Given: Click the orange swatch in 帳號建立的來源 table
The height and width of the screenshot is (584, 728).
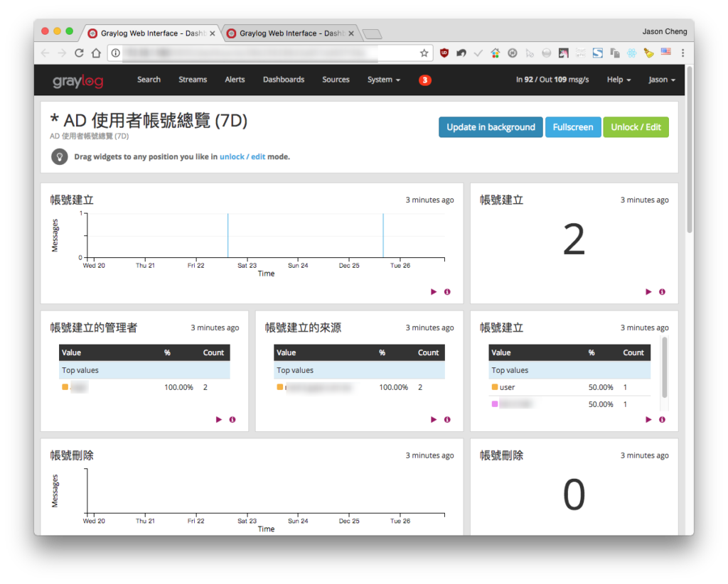Looking at the screenshot, I should (279, 387).
